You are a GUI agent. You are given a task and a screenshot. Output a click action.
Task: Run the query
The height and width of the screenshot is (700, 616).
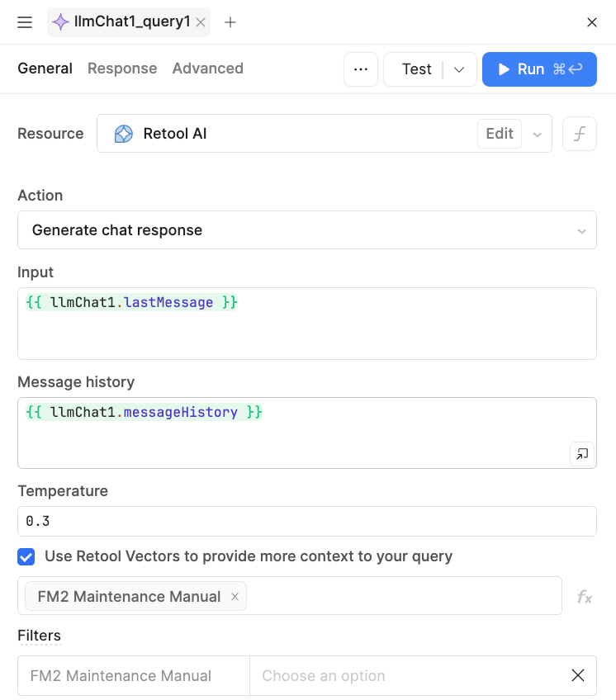click(x=539, y=69)
